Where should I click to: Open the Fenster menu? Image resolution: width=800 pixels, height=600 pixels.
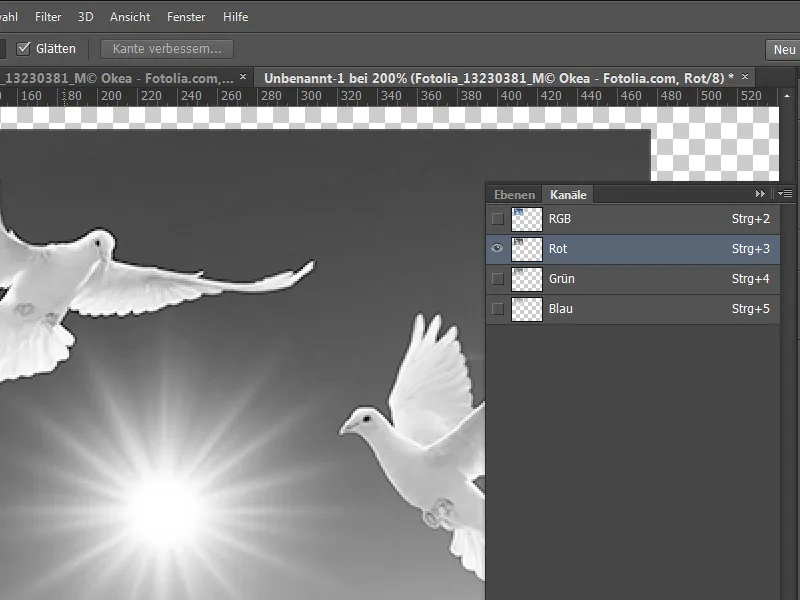tap(186, 17)
